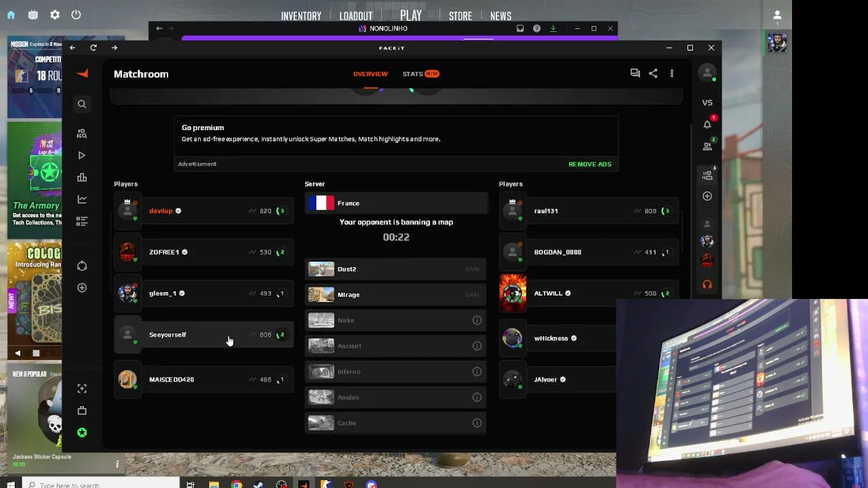Click the CS2 power quit icon
868x488 pixels.
[76, 15]
